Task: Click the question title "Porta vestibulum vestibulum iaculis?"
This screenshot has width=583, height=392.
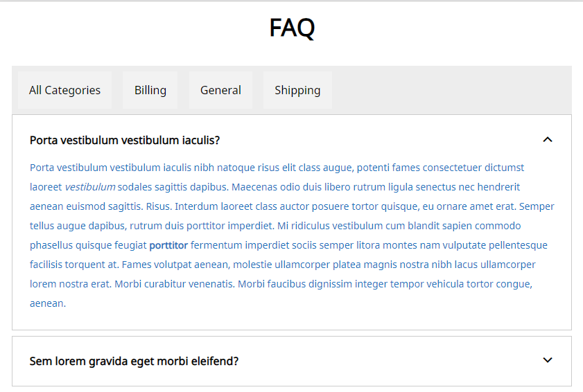Action: tap(125, 140)
